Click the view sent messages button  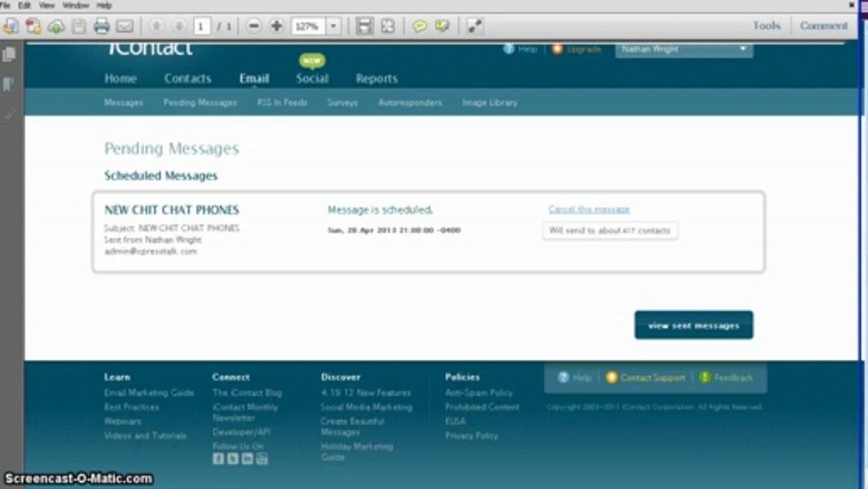(x=694, y=325)
